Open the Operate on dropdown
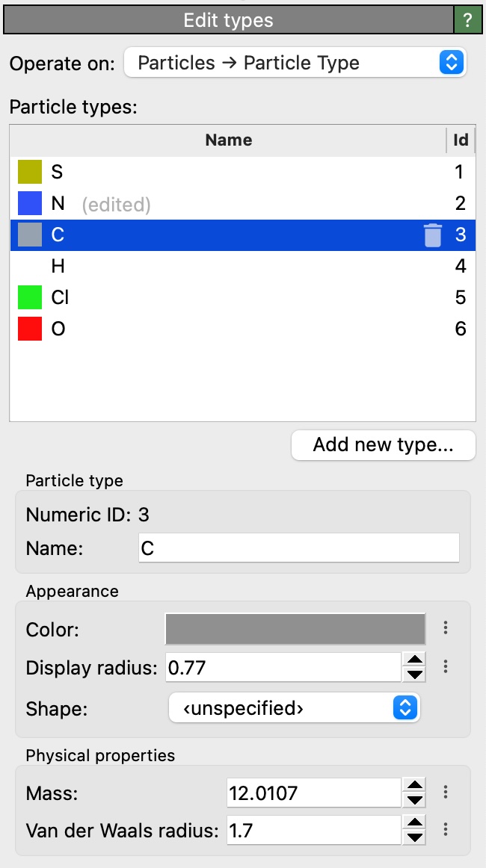 pos(295,63)
